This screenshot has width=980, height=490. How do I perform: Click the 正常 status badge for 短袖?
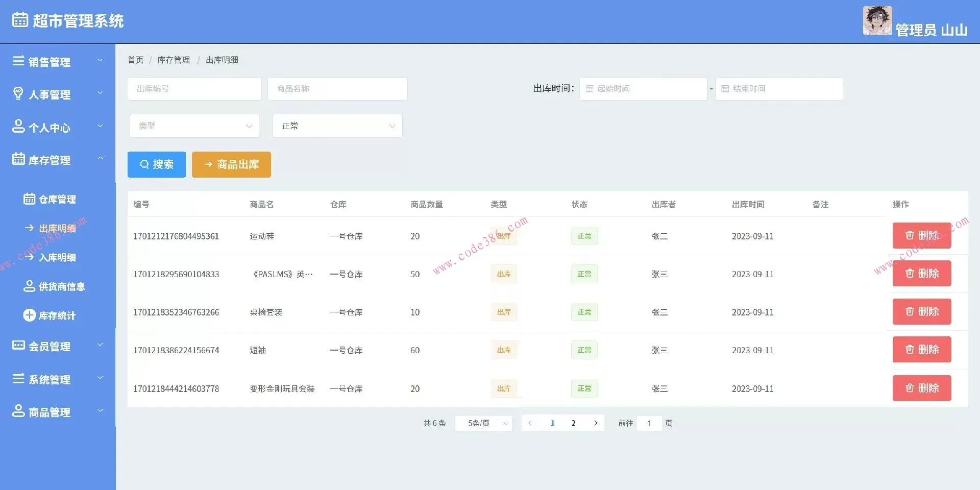point(584,350)
